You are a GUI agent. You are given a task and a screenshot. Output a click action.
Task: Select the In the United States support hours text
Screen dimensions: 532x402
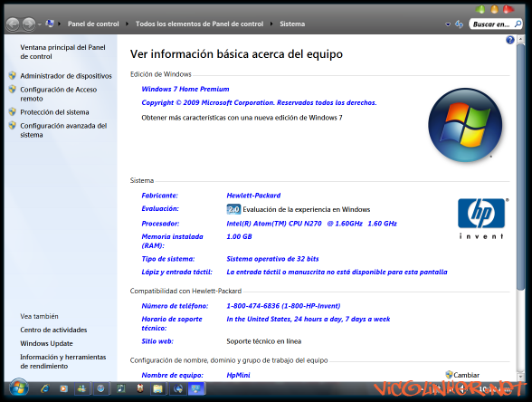309,319
